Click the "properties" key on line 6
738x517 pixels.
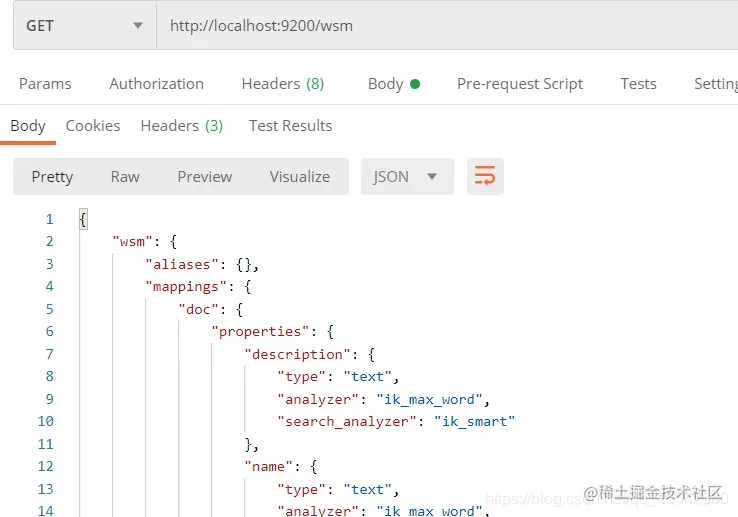tap(260, 332)
